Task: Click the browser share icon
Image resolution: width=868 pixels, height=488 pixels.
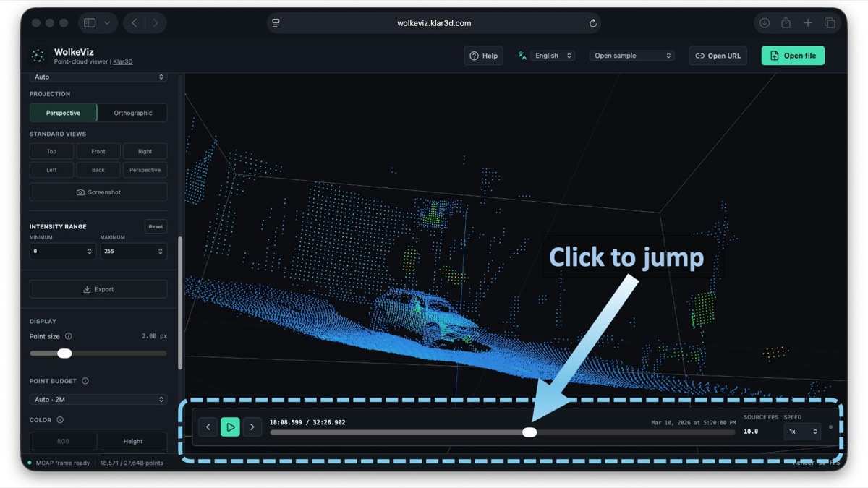Action: coord(786,23)
